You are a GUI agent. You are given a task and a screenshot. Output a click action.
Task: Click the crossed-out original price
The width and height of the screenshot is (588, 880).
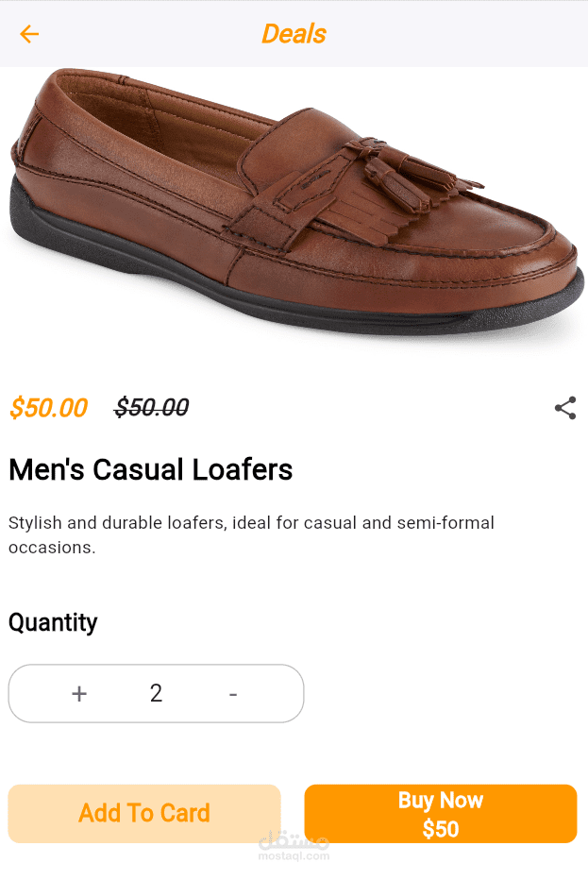[151, 408]
